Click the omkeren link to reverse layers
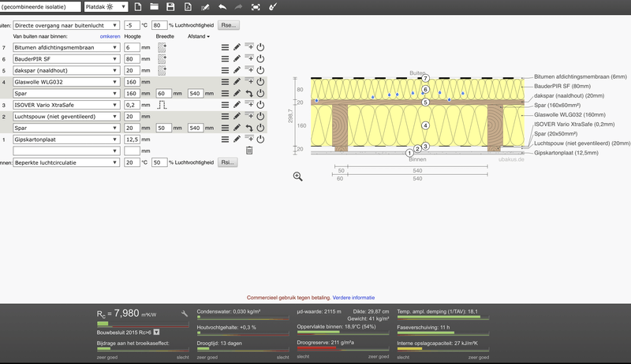Viewport: 631px width, 364px height. [x=110, y=36]
